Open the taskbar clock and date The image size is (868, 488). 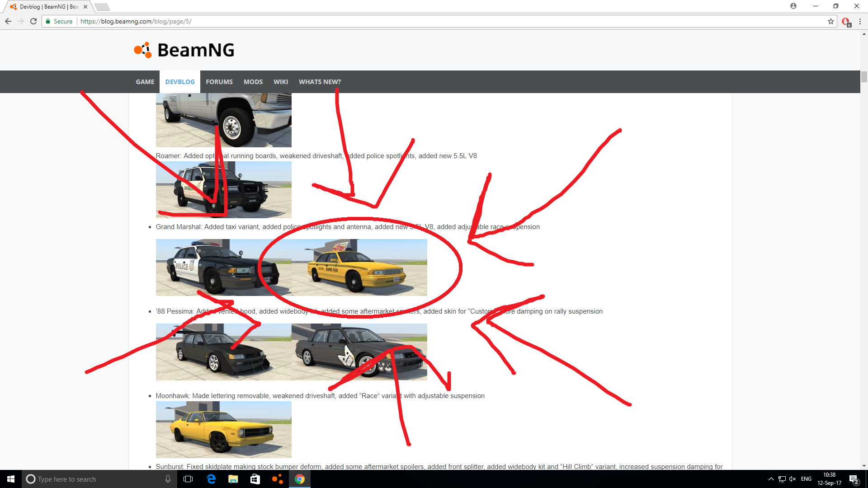pos(829,479)
